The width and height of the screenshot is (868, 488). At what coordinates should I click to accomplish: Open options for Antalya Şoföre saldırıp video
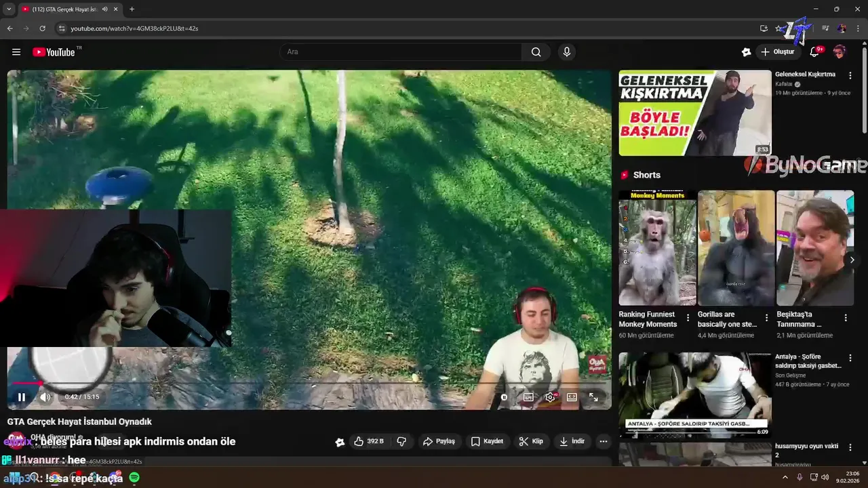click(850, 358)
